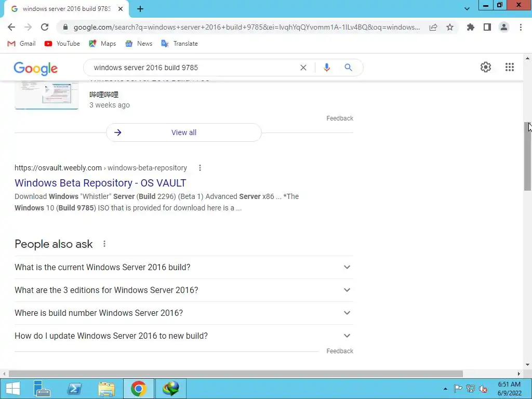
Task: Go to Google home via the logo
Action: click(x=36, y=69)
